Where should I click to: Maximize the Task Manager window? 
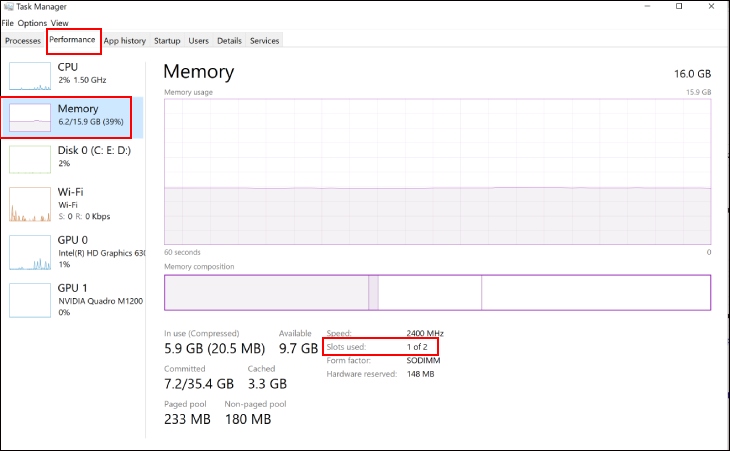coord(679,6)
